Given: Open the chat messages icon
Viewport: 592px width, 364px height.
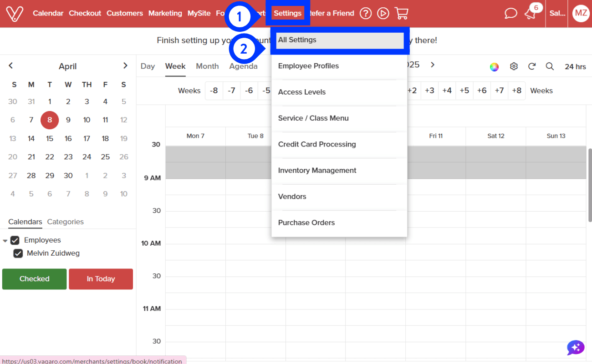Looking at the screenshot, I should click(511, 14).
